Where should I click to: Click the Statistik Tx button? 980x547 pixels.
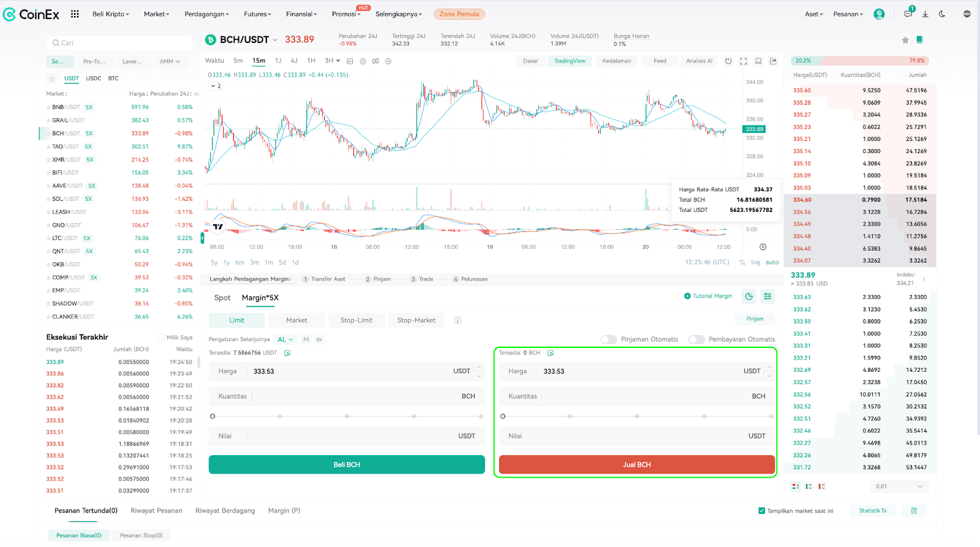(873, 511)
